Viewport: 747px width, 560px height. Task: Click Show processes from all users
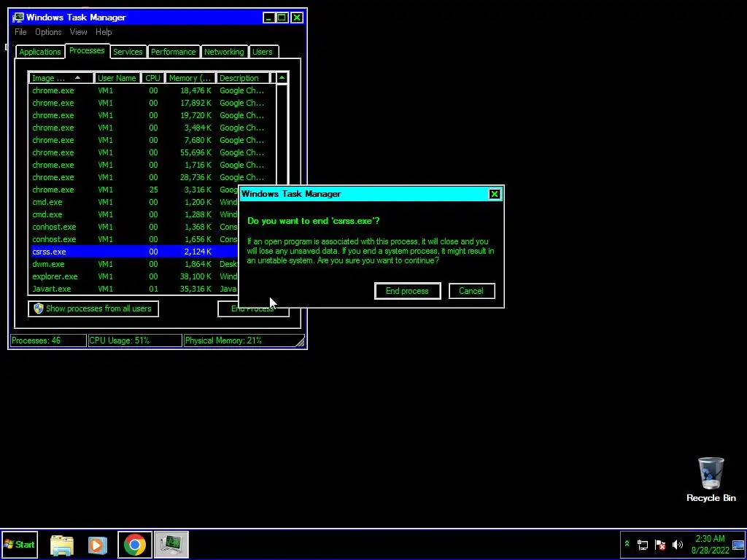(x=93, y=308)
